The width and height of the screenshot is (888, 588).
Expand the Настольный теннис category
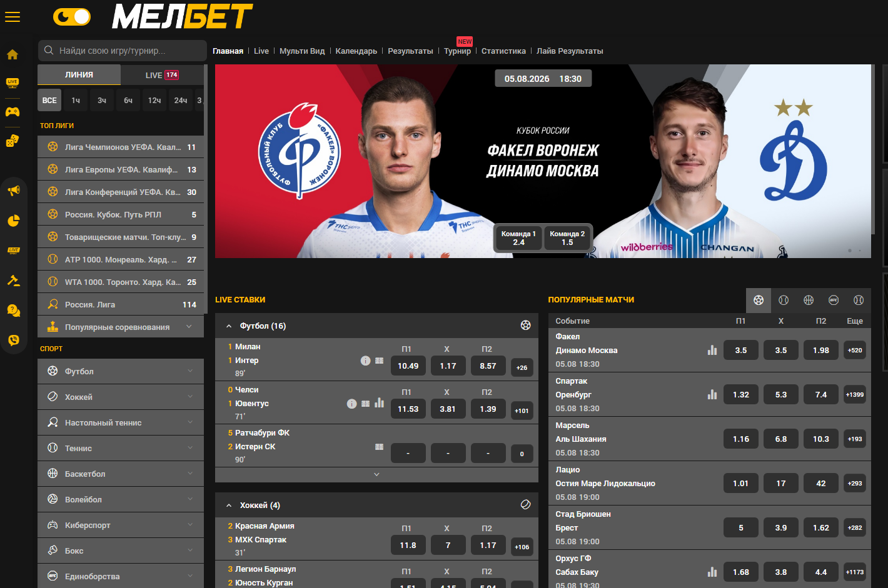pyautogui.click(x=121, y=422)
